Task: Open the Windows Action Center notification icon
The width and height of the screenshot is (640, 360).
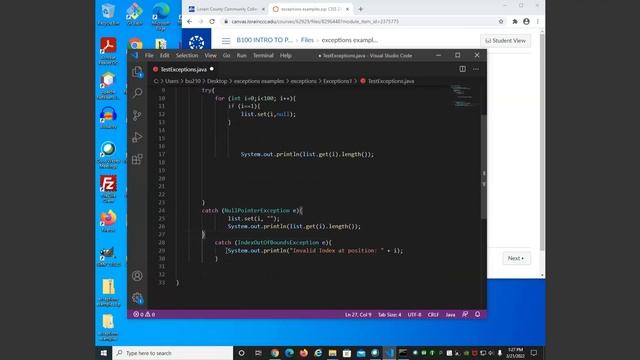Action: tap(534, 353)
